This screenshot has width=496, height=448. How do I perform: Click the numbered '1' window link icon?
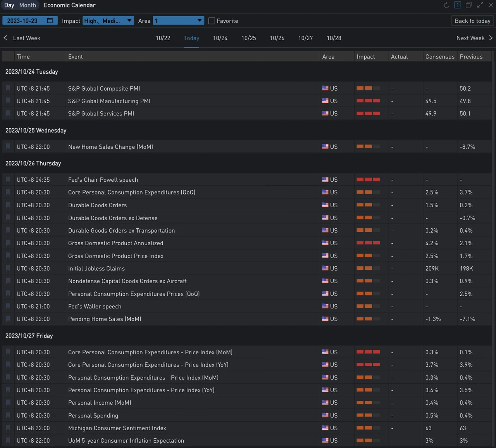click(458, 5)
